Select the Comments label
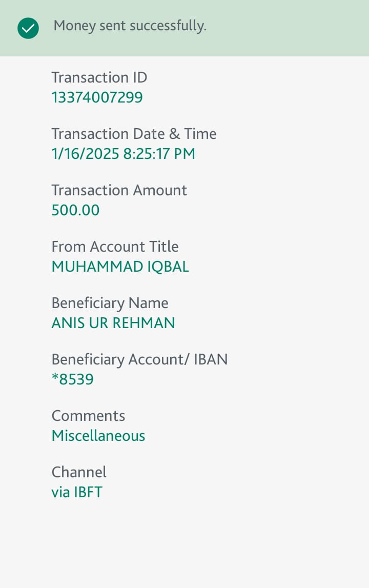Screen dimensions: 369x588 pyautogui.click(x=89, y=416)
